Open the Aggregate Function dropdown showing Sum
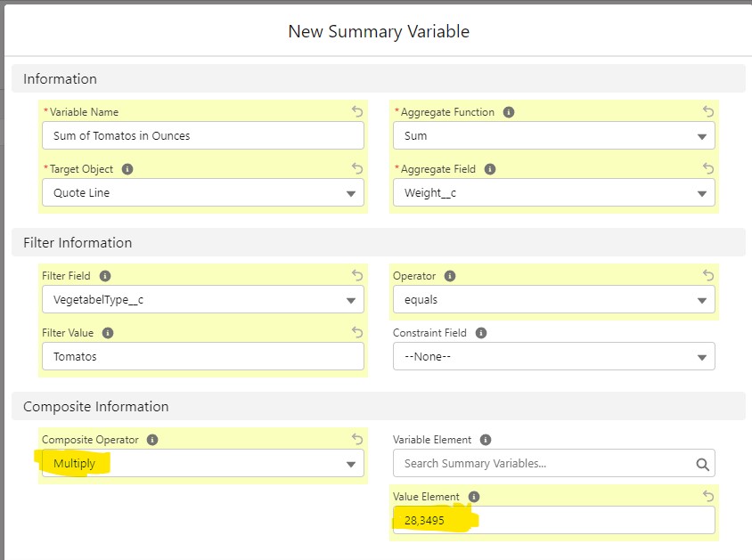 tap(553, 136)
